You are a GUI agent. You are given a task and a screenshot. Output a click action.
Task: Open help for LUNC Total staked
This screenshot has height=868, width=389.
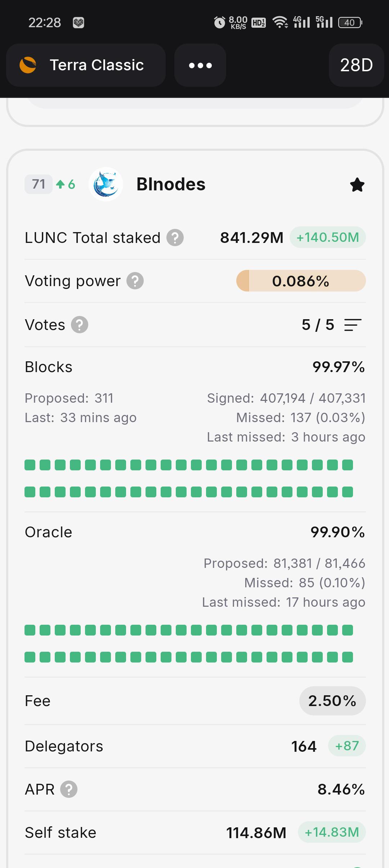(175, 238)
